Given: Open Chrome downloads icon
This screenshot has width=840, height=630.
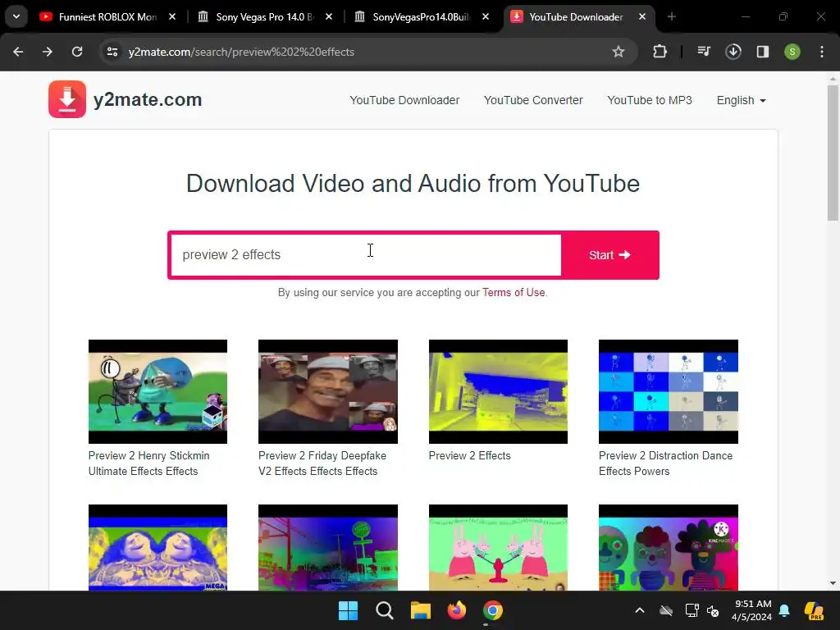Looking at the screenshot, I should (x=733, y=52).
